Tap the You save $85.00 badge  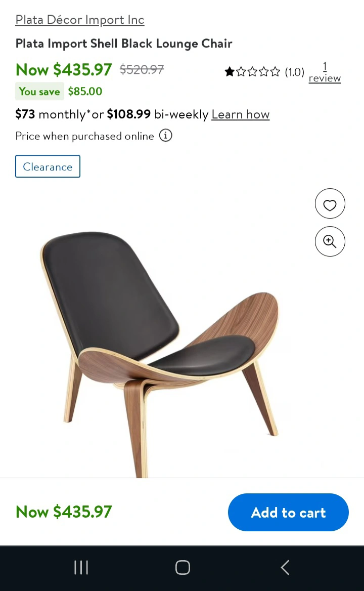tap(59, 91)
